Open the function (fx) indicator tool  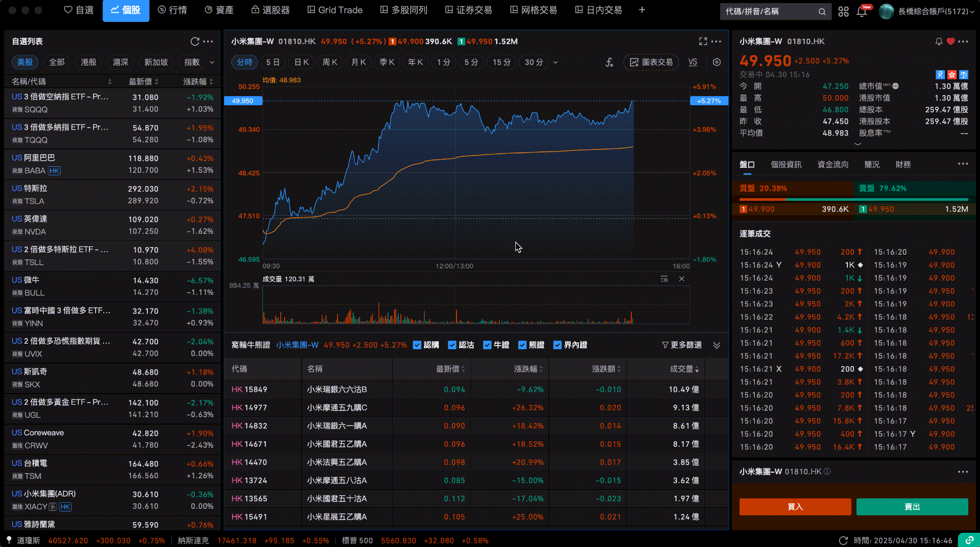pyautogui.click(x=609, y=62)
